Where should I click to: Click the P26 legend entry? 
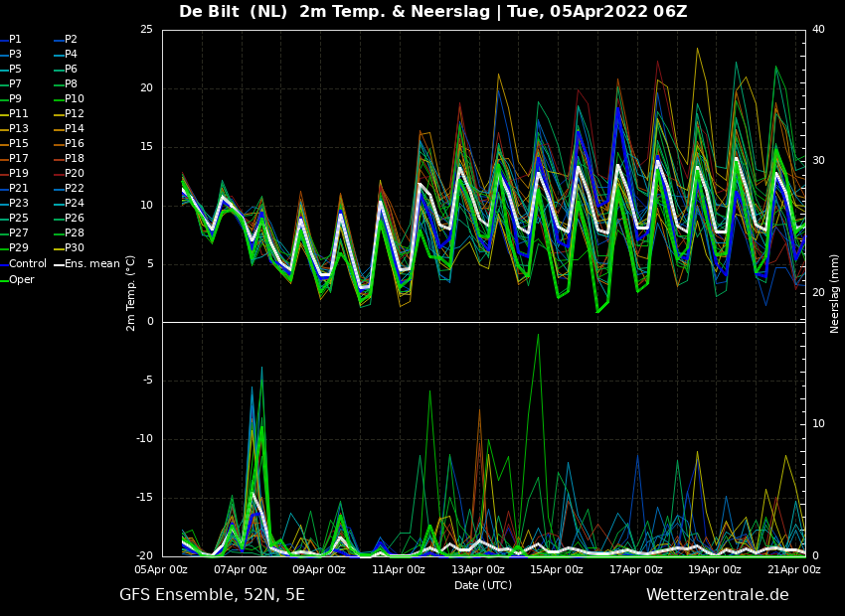(70, 218)
